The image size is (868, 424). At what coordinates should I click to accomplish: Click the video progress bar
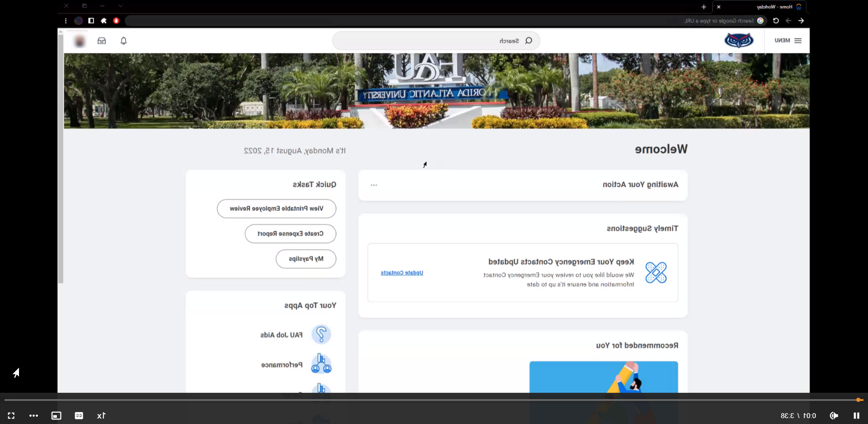coord(434,400)
